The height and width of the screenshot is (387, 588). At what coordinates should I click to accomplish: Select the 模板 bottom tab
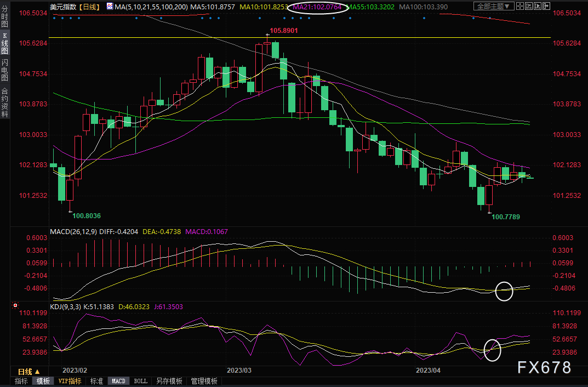[43, 381]
